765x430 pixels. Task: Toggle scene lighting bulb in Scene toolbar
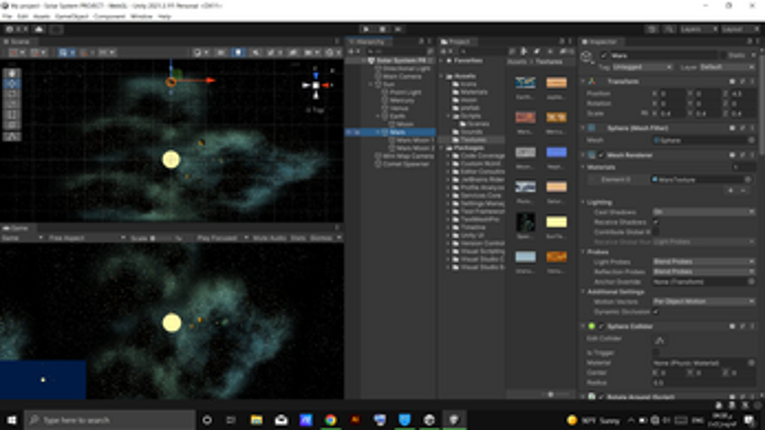tap(238, 52)
